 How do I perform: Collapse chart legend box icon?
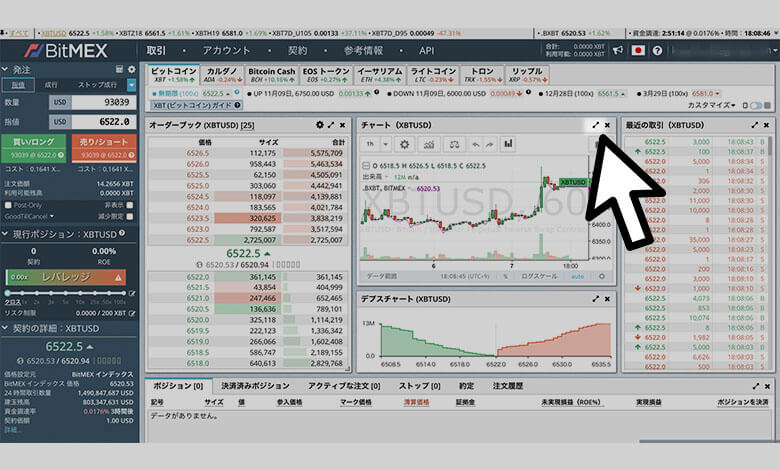point(366,166)
